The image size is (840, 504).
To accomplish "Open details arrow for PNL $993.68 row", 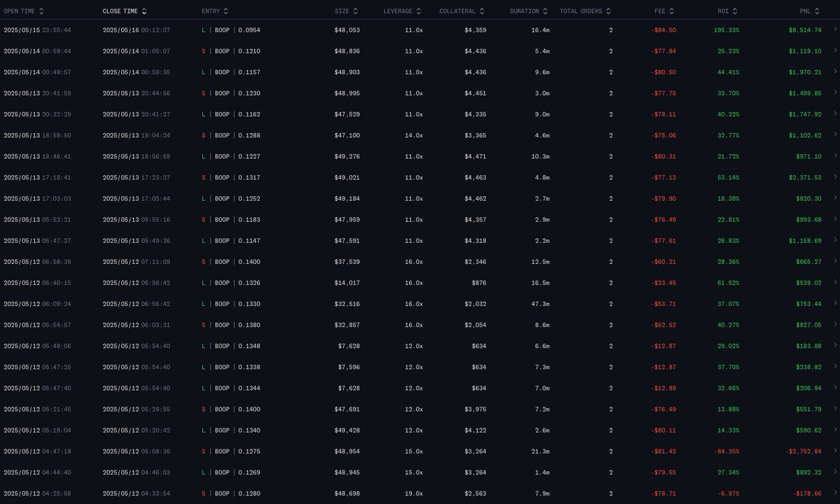I will [x=834, y=220].
